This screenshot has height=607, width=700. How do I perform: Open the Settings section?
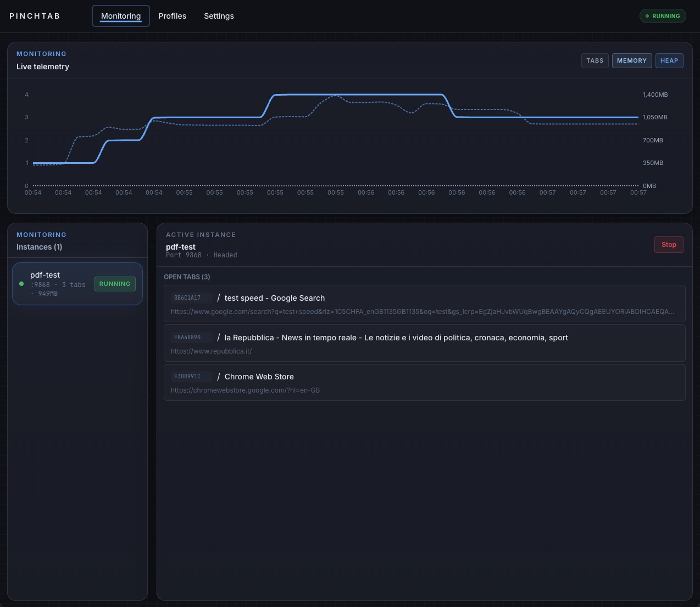(x=219, y=16)
